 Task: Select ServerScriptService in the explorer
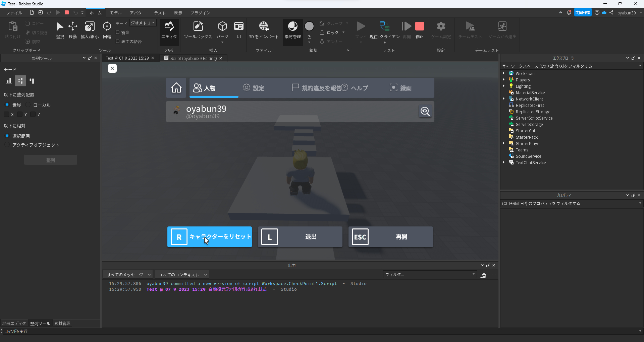534,118
